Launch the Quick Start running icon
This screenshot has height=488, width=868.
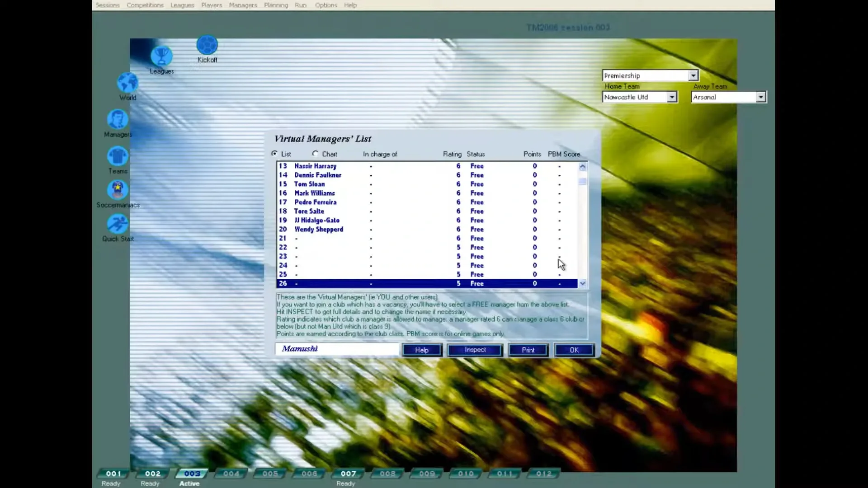coord(118,224)
